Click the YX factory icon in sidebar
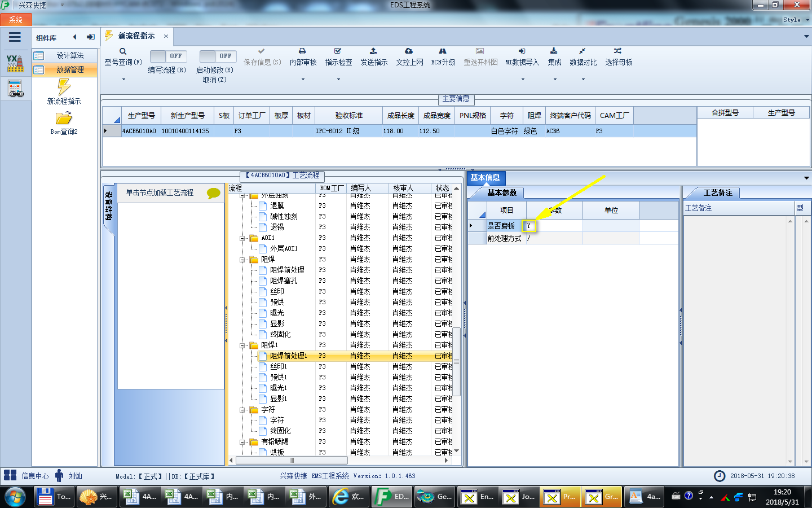Viewport: 812px width, 508px height. click(15, 63)
